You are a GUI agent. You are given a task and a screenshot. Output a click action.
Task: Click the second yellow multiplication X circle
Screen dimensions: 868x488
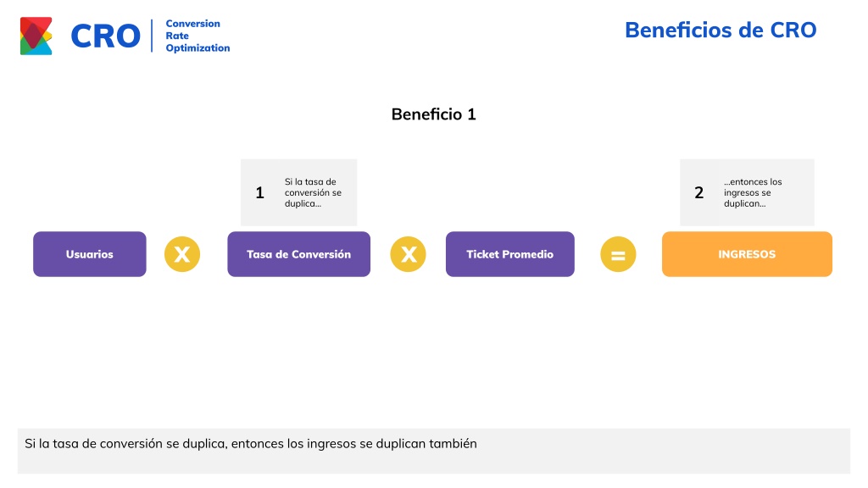[408, 254]
